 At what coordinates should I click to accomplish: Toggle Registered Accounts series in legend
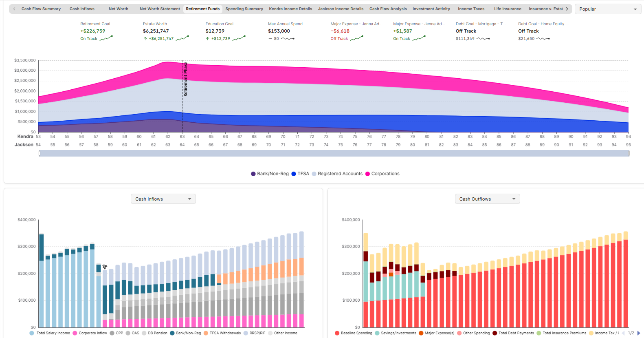pyautogui.click(x=337, y=174)
